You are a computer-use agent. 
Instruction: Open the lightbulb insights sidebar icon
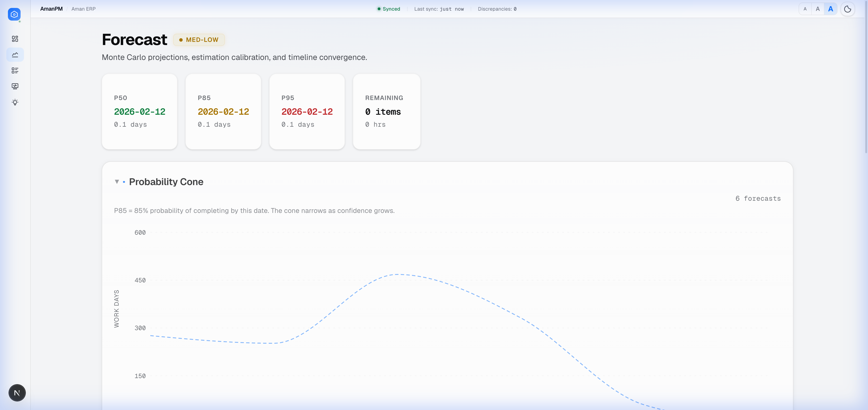pos(15,102)
